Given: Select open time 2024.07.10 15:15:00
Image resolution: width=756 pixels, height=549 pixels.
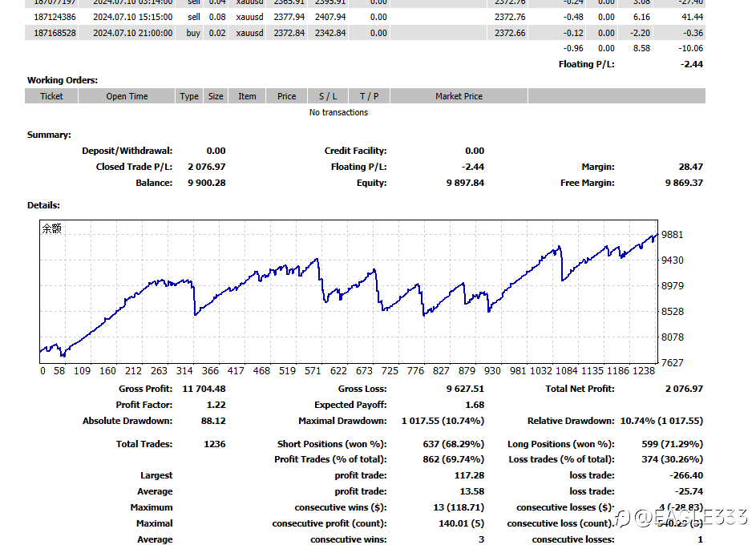Looking at the screenshot, I should [x=132, y=17].
